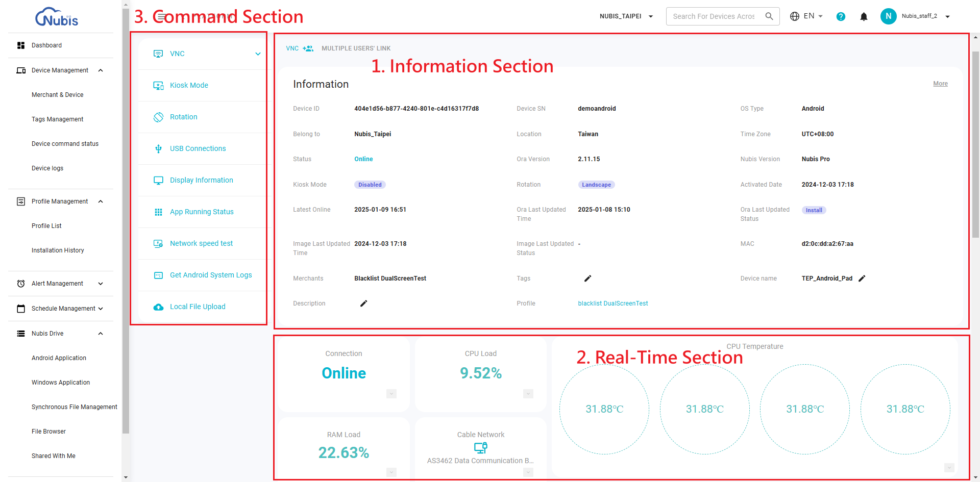This screenshot has width=980, height=482.
Task: Expand the Schedule Management section
Action: point(101,309)
